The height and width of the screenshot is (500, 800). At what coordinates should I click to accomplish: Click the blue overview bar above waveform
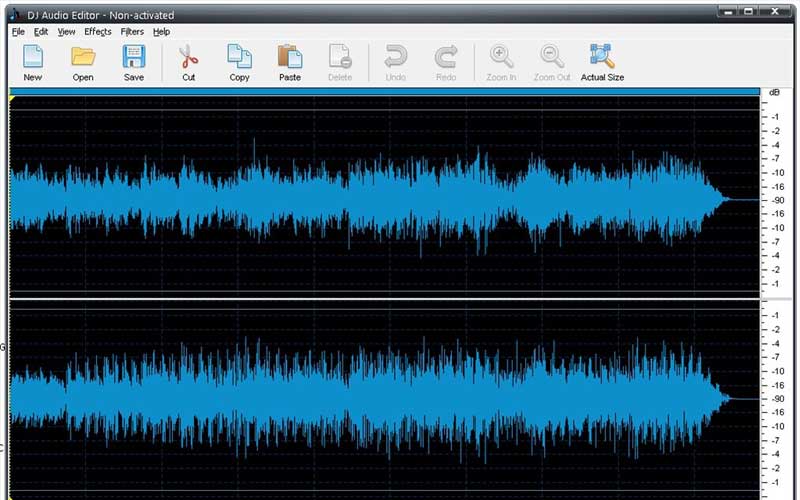click(385, 91)
